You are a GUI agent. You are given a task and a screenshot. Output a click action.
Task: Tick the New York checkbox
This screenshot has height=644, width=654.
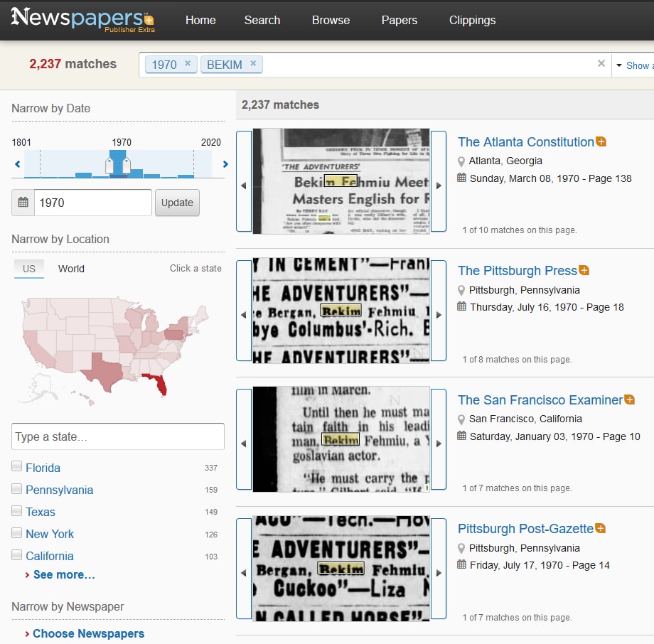pyautogui.click(x=16, y=533)
